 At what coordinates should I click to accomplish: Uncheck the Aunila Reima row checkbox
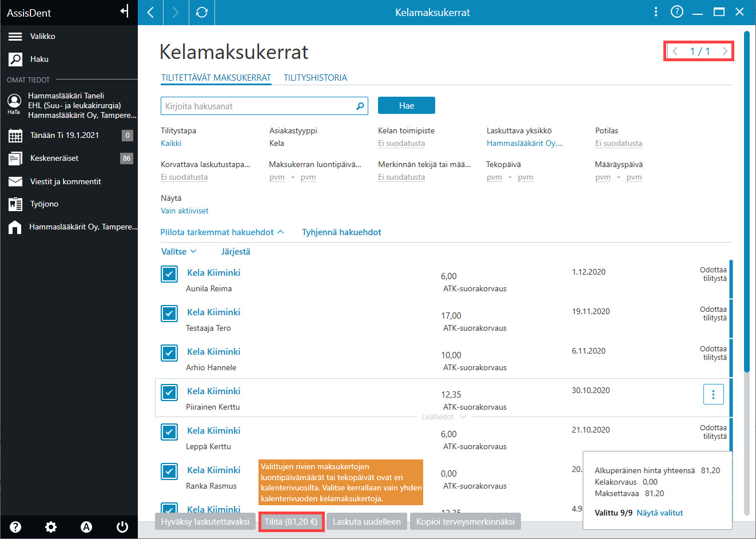169,274
